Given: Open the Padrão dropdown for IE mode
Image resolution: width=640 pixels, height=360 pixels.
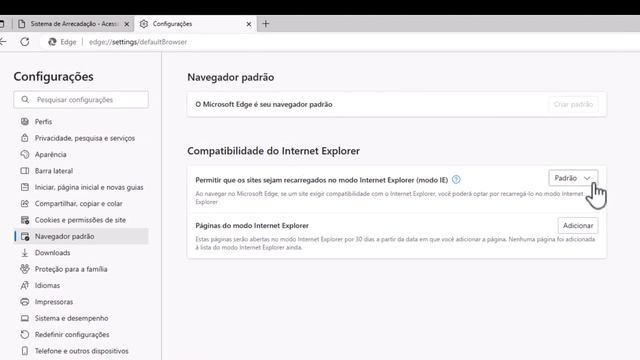Looking at the screenshot, I should coord(573,178).
